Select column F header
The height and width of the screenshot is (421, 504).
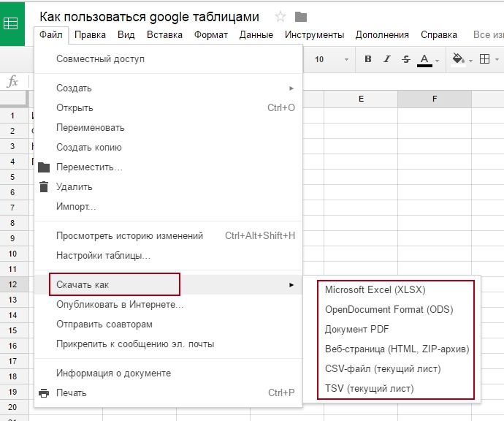pos(435,99)
